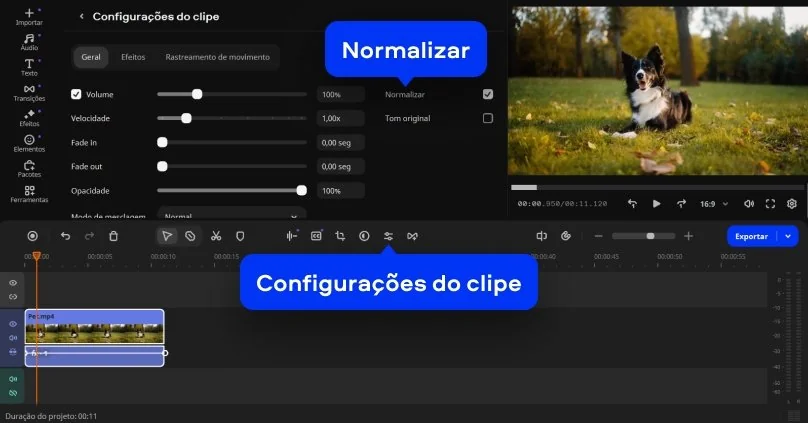808x423 pixels.
Task: Toggle the Normalizar checkbox
Action: (487, 94)
